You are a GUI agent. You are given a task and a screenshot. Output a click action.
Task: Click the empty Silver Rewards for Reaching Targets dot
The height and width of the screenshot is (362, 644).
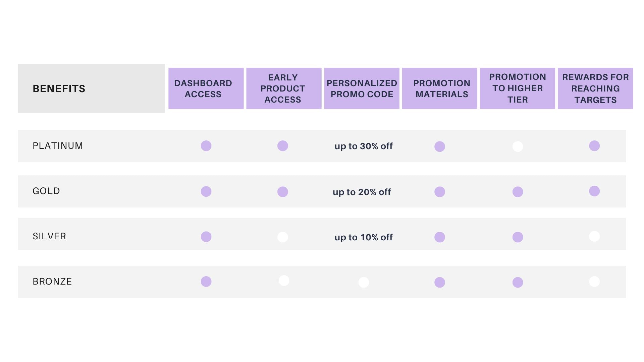594,236
